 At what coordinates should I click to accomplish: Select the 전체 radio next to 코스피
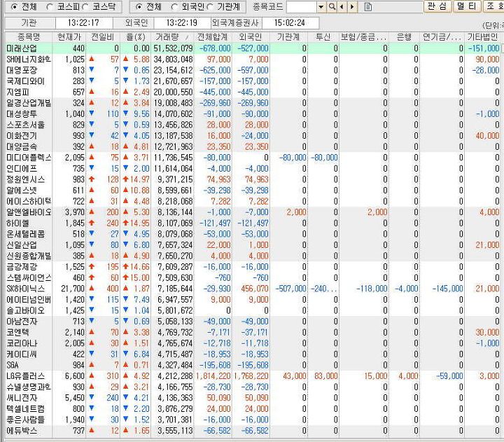click(14, 7)
